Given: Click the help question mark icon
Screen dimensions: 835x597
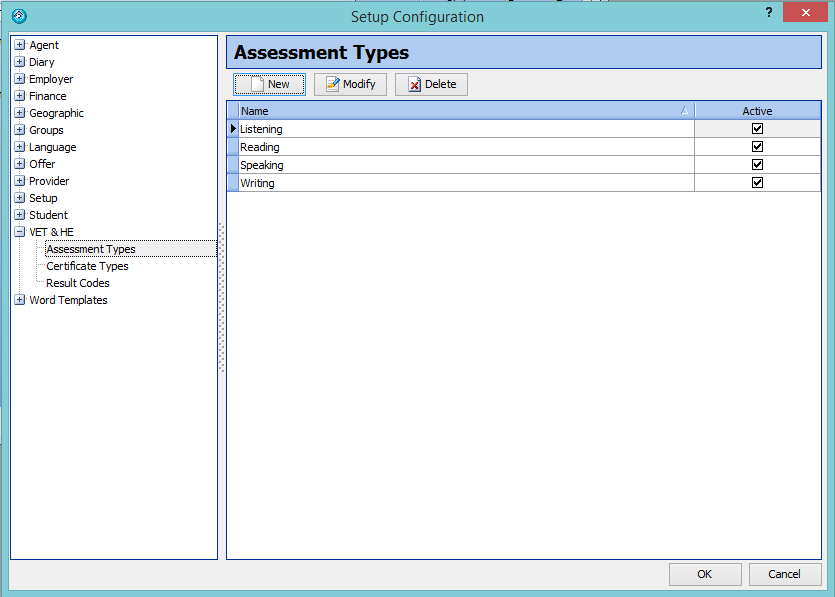Looking at the screenshot, I should click(768, 13).
